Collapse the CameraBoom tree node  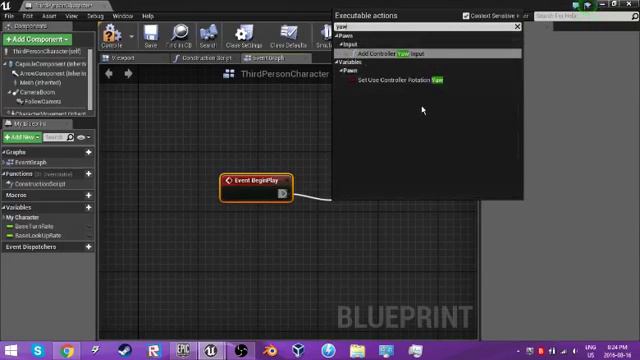pyautogui.click(x=9, y=92)
